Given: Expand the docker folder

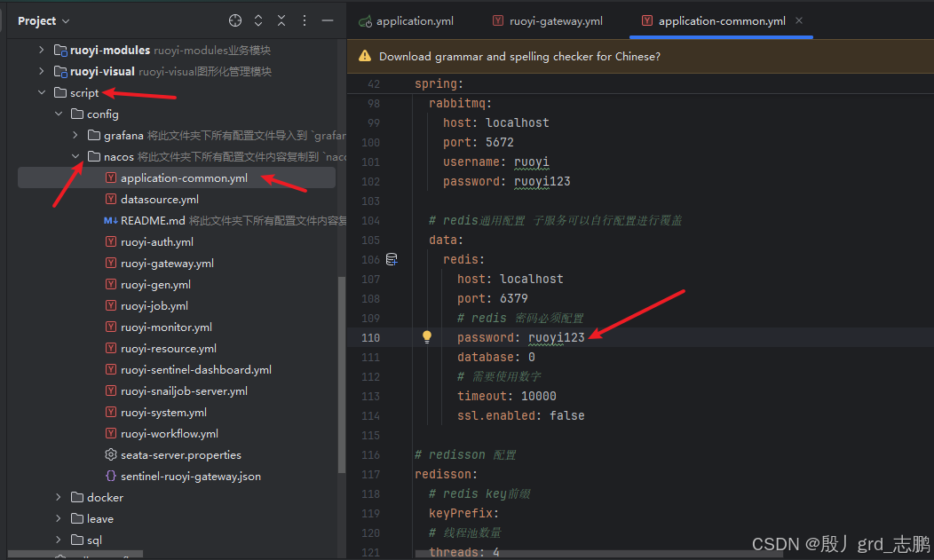Looking at the screenshot, I should click(x=59, y=497).
